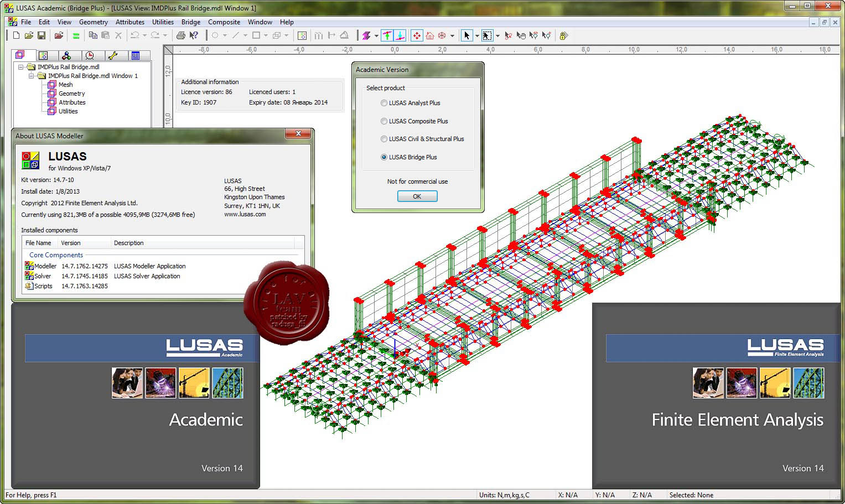The width and height of the screenshot is (845, 504).
Task: Click the New file toolbar icon
Action: click(16, 35)
